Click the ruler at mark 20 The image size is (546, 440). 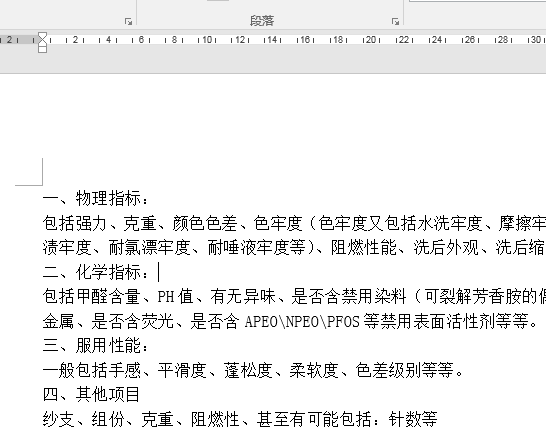coord(371,40)
